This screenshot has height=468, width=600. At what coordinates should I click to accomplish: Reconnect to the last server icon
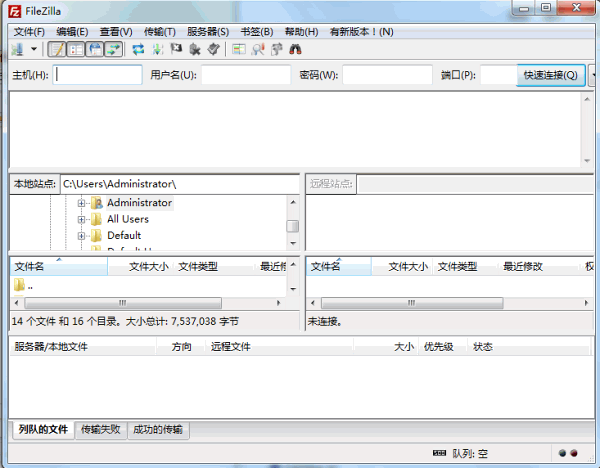[214, 49]
